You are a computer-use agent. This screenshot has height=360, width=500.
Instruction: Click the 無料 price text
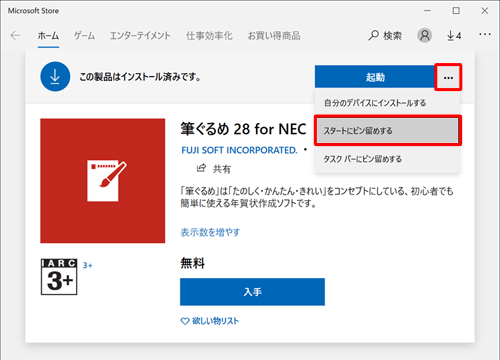193,263
